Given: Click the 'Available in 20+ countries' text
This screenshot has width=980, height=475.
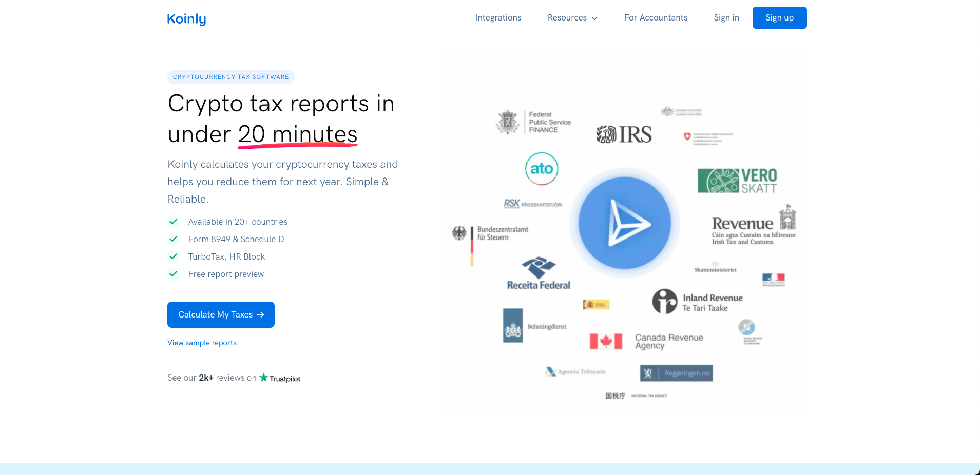Looking at the screenshot, I should 238,222.
